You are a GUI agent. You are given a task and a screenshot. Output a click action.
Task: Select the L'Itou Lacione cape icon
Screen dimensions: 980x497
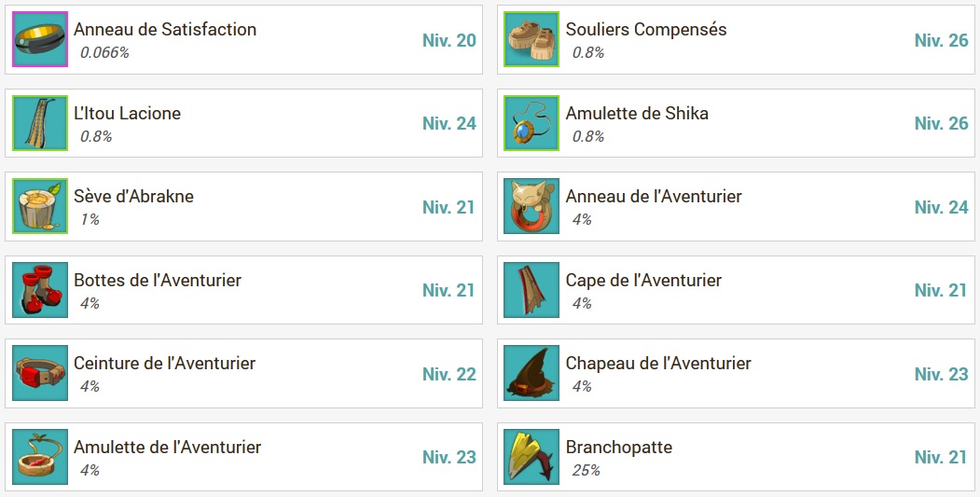point(40,123)
